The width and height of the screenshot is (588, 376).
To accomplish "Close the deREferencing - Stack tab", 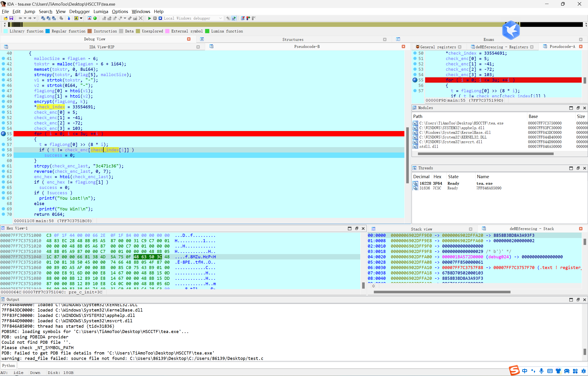I will (x=581, y=229).
